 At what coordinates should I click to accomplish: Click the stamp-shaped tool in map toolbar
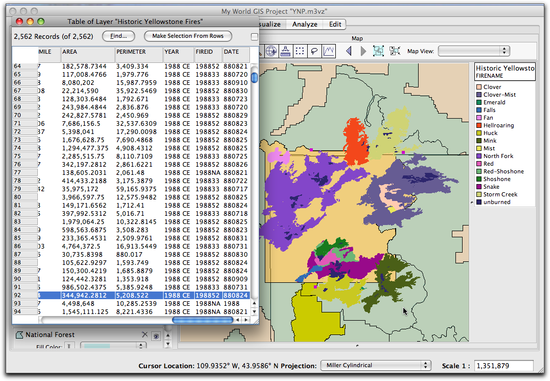[x=286, y=51]
